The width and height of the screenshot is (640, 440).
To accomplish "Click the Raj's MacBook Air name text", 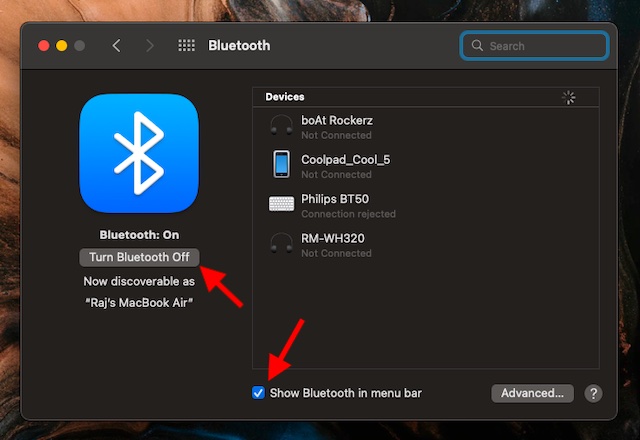I will pos(139,303).
